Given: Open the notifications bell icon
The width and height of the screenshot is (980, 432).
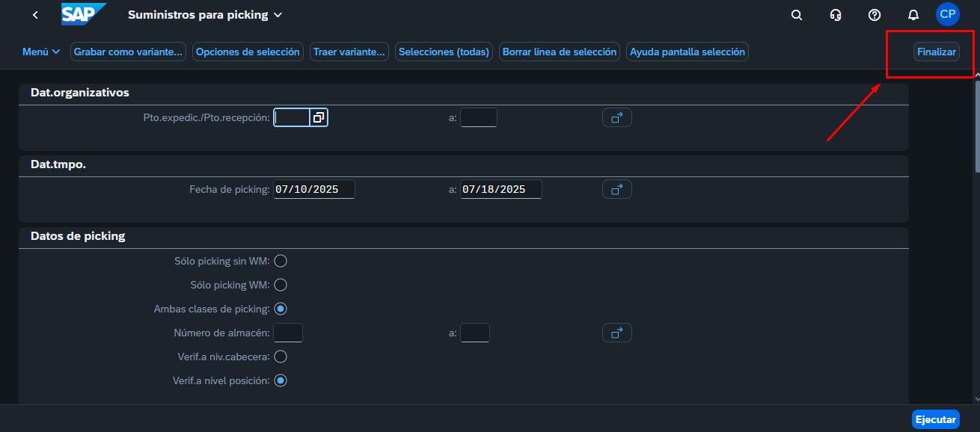Looking at the screenshot, I should [913, 15].
